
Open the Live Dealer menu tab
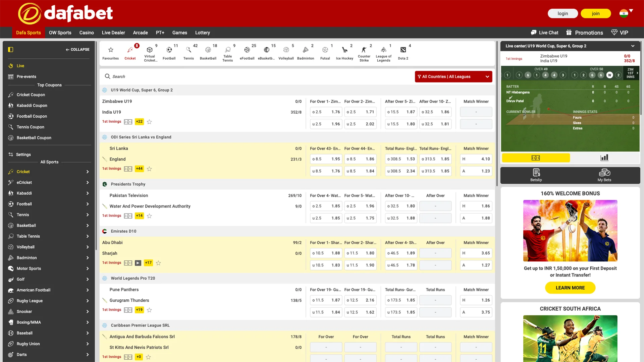pos(113,33)
